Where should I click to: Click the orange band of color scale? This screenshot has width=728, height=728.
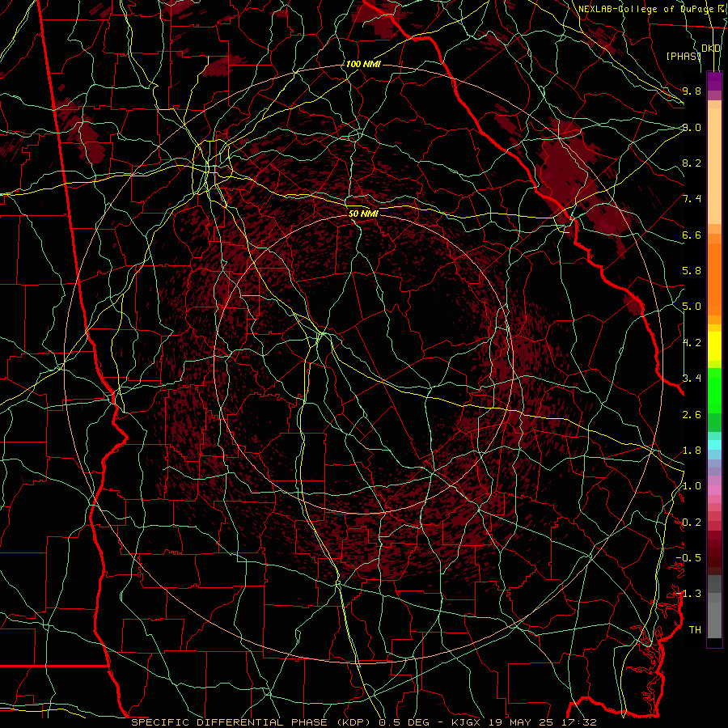point(714,280)
